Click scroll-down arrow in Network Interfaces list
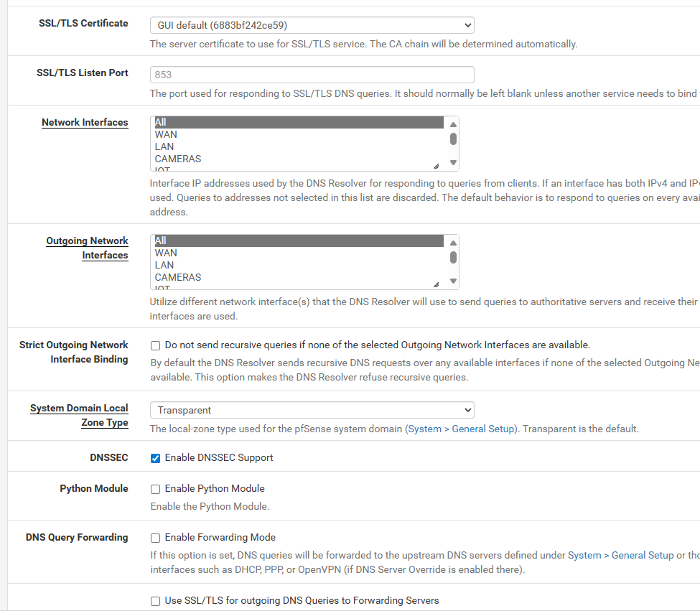Viewport: 700px width, 611px height. tap(453, 162)
